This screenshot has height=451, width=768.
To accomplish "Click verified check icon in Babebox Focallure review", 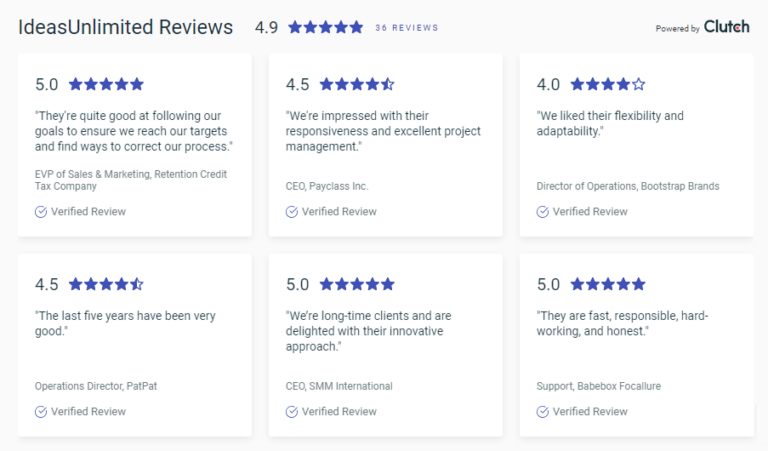I will point(543,412).
